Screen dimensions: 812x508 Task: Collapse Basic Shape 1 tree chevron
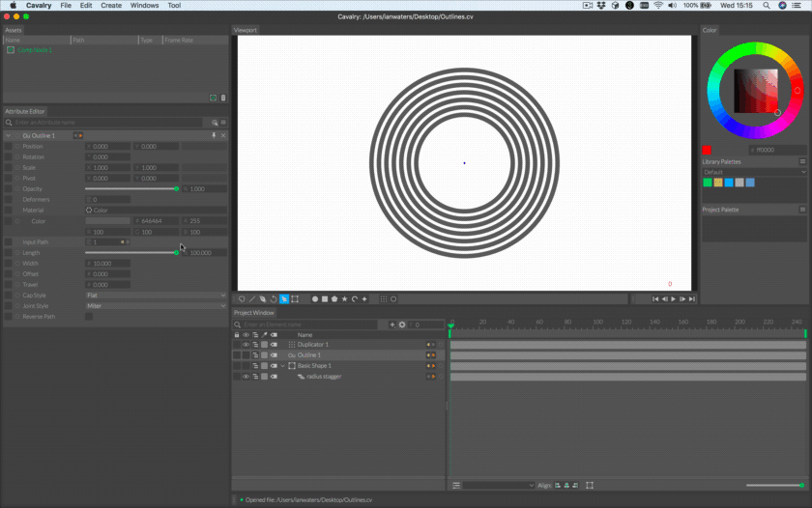pos(282,366)
